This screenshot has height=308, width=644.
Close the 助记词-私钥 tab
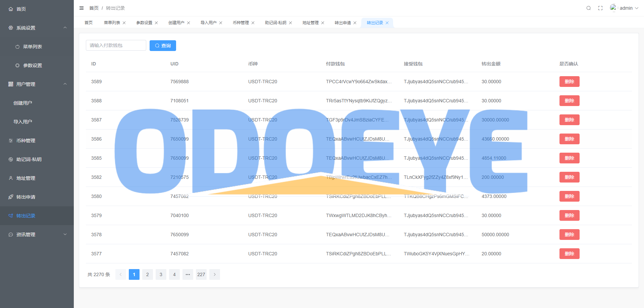290,23
